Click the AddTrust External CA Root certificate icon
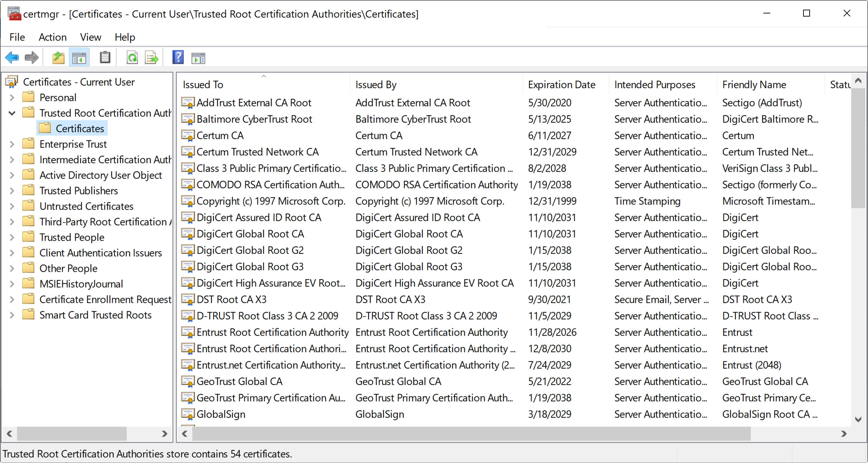 tap(188, 103)
